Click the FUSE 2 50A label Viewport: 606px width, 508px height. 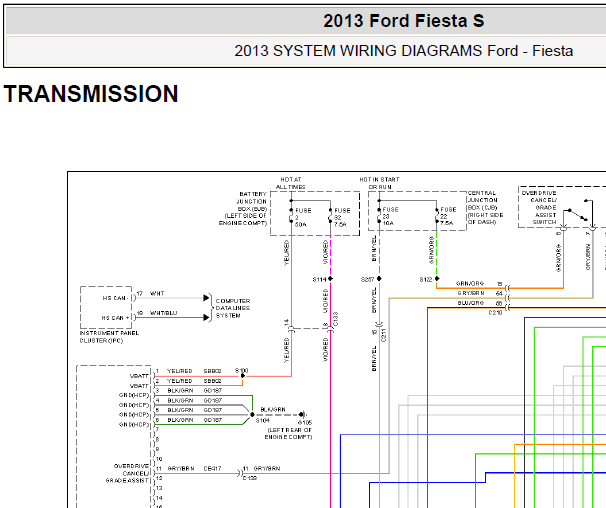303,218
